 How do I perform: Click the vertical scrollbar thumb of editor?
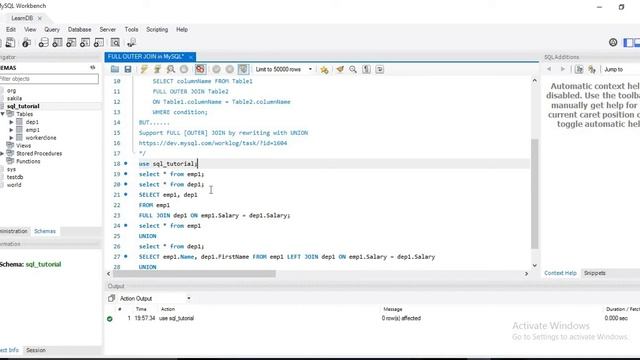click(534, 194)
